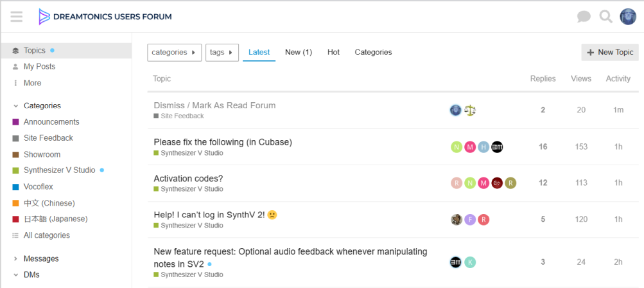Click black avatar on Cubase topic row
This screenshot has height=288, width=644.
(498, 147)
